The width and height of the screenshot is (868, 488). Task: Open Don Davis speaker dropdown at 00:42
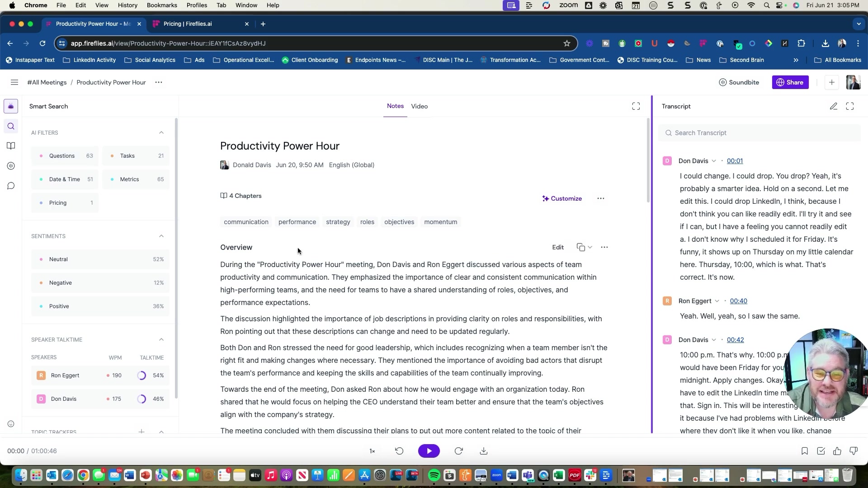(x=713, y=340)
